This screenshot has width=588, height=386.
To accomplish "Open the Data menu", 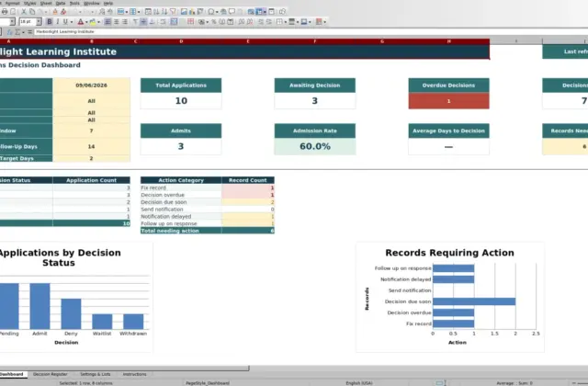I will [61, 3].
